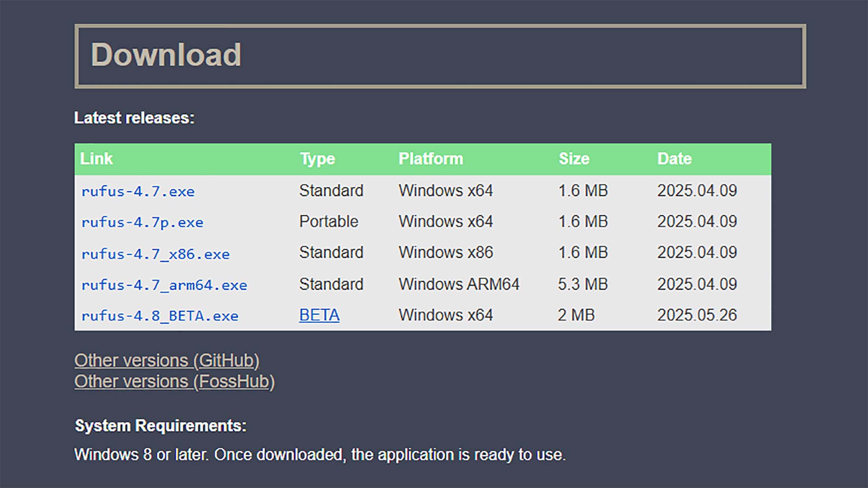
Task: Select the 2 MB size cell
Action: click(x=576, y=315)
